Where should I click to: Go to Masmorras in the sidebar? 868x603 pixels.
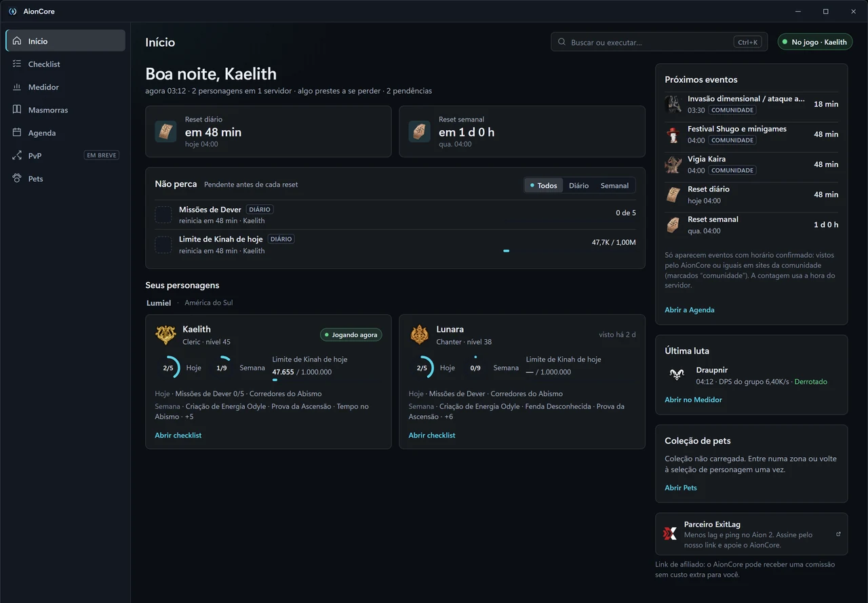pyautogui.click(x=65, y=110)
